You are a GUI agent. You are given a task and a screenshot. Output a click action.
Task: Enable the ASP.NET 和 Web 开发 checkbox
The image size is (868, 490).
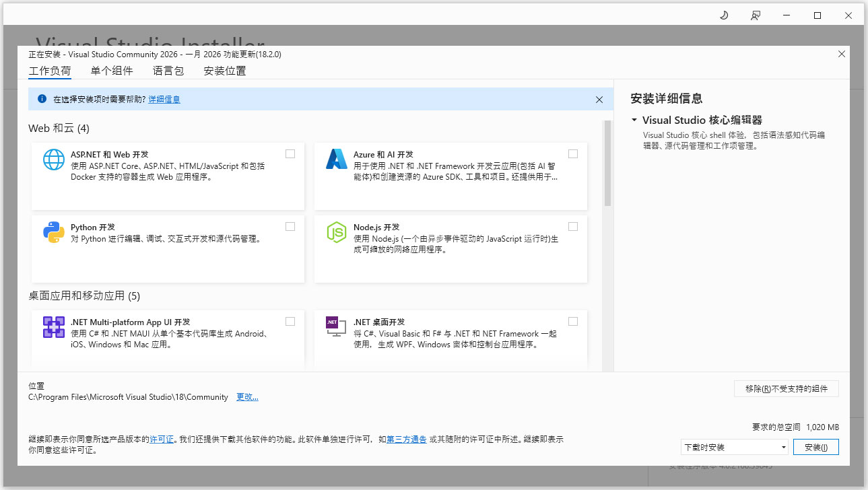pyautogui.click(x=290, y=153)
